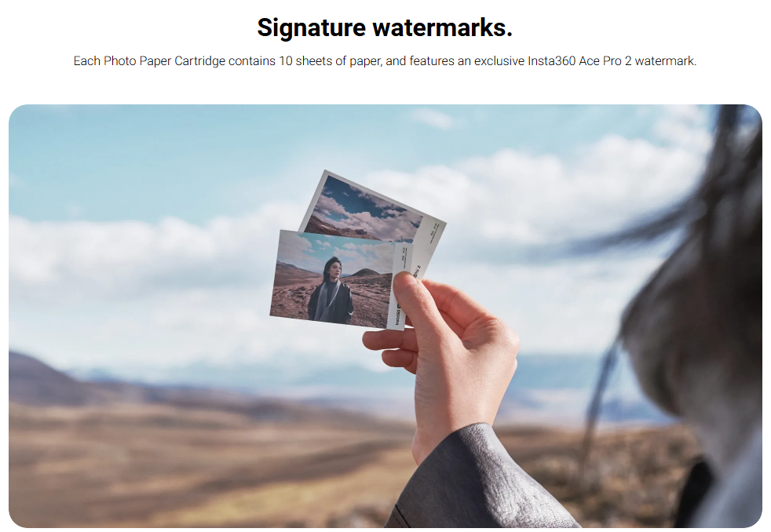Click the watermark text on back print

433,231
